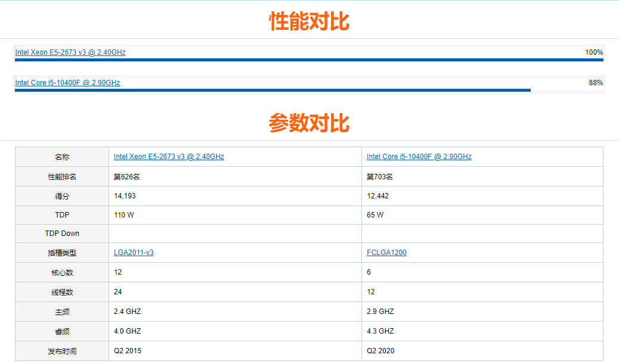619x364 pixels.
Task: Select the 睿频 row label
Action: 62,332
